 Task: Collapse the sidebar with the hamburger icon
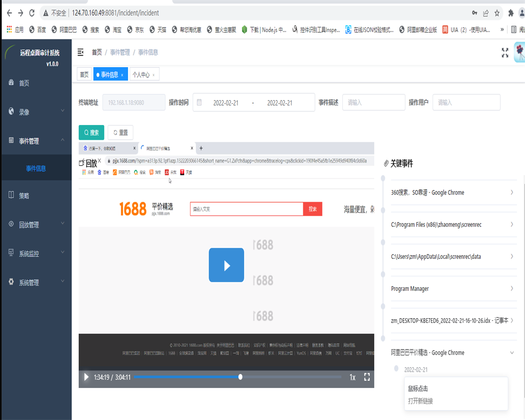click(x=80, y=52)
